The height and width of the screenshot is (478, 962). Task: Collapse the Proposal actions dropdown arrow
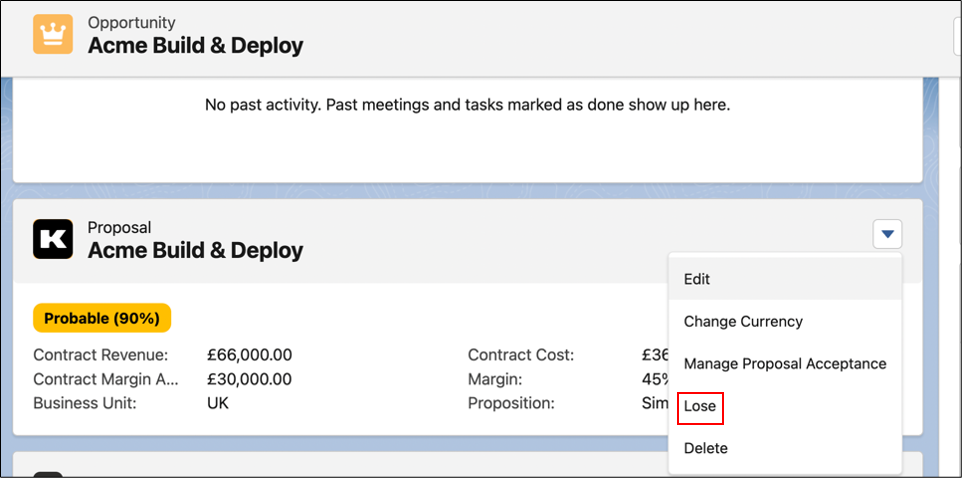[x=887, y=234]
